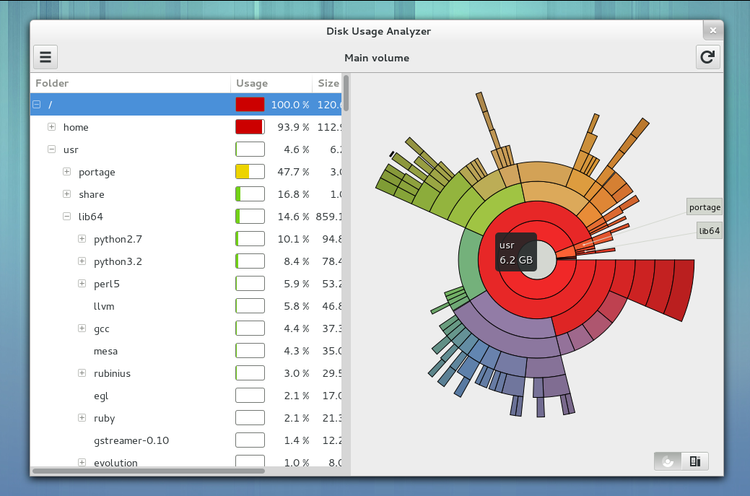Expand the python2.7 folder
Image resolution: width=750 pixels, height=496 pixels.
[82, 239]
